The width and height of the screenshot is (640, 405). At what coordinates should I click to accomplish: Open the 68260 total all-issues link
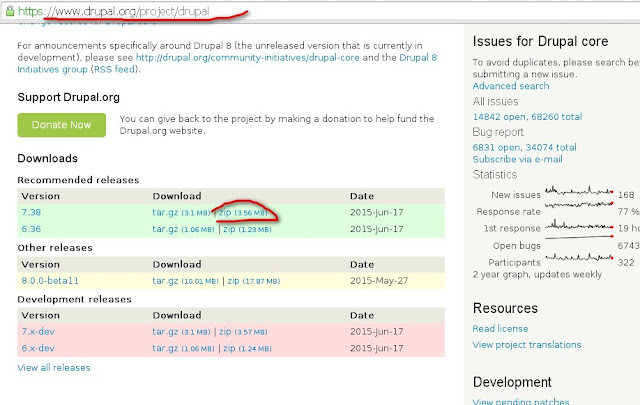[x=557, y=117]
